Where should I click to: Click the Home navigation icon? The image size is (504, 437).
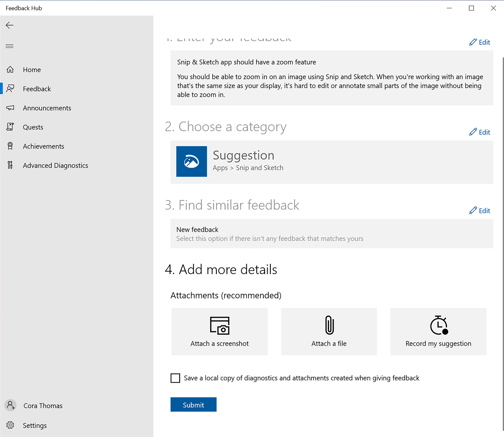[11, 69]
